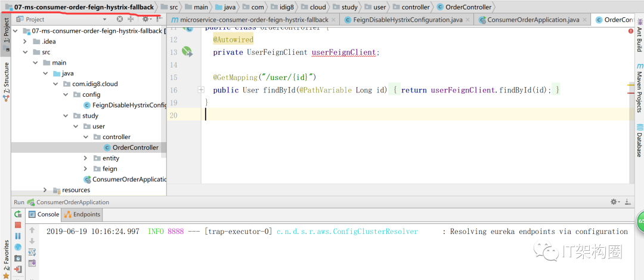Hide the Project tool window
The height and width of the screenshot is (280, 644).
pos(160,19)
